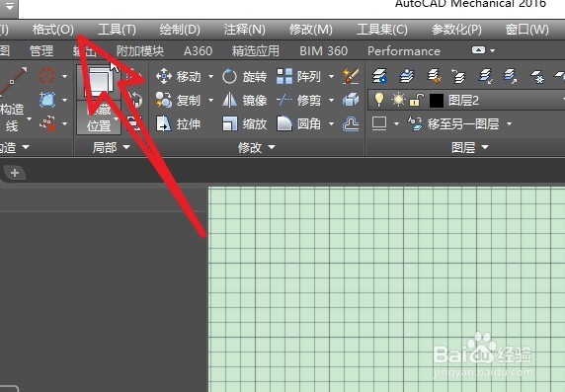Add a new drawing tab with plus

click(x=15, y=173)
